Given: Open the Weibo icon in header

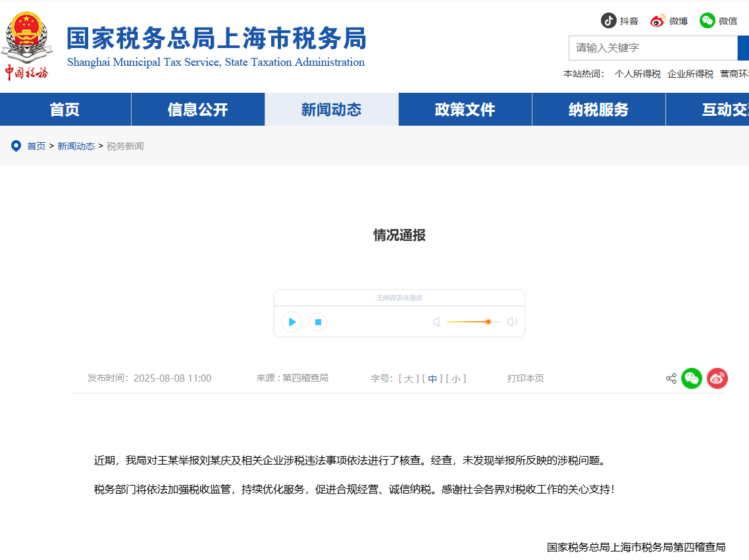Looking at the screenshot, I should [658, 20].
